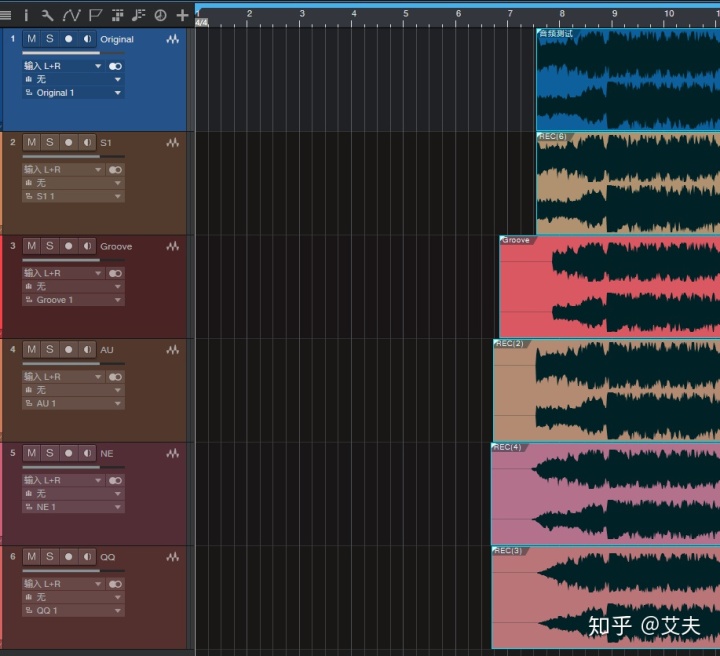
Task: Select the Original track name
Action: 117,39
